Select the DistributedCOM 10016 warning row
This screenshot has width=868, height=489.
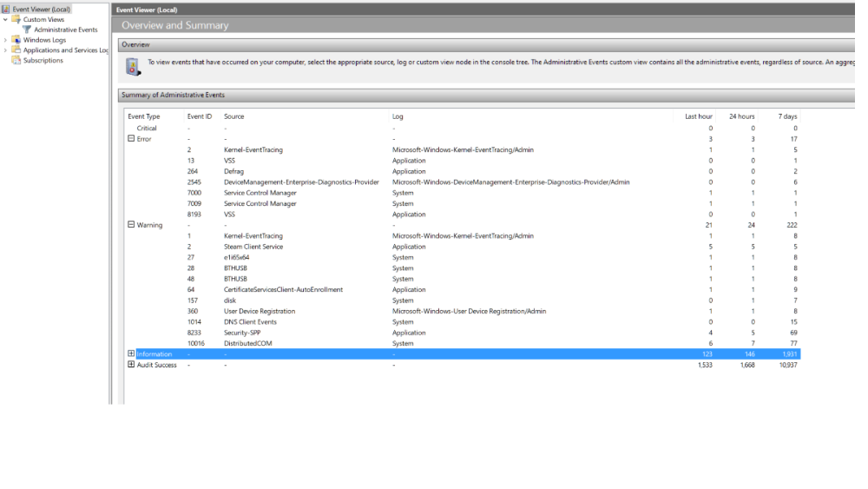[x=464, y=343]
